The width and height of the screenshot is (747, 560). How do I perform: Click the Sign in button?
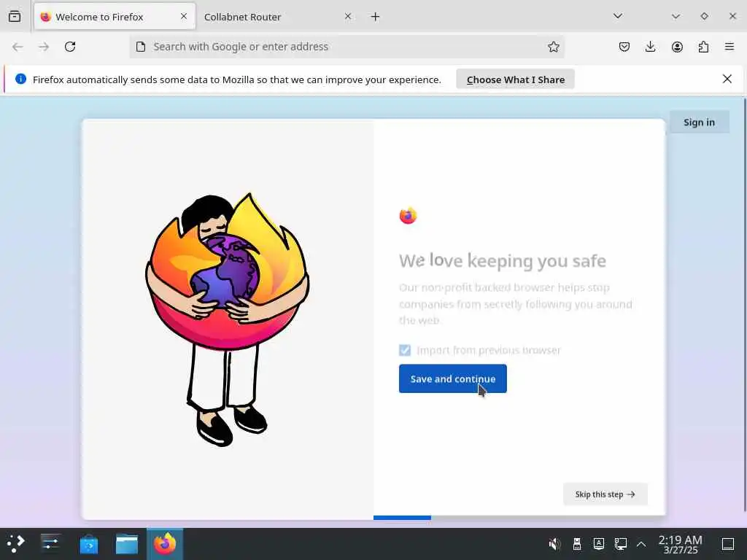click(699, 122)
